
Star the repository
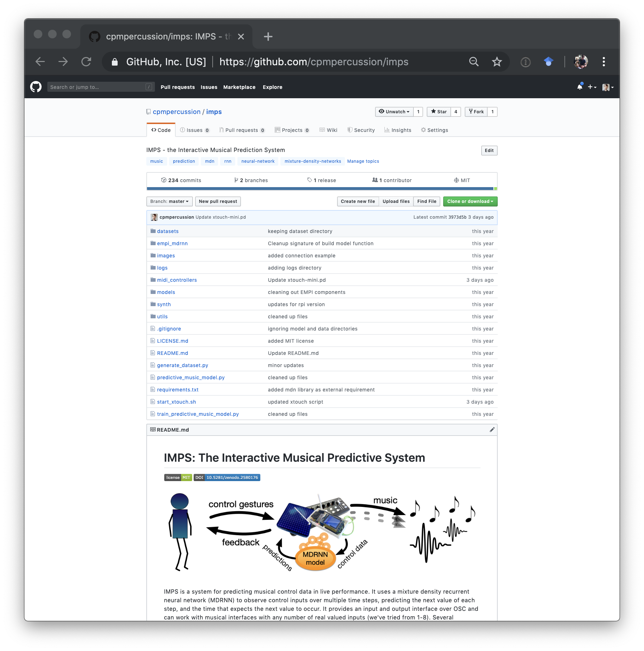coord(439,112)
